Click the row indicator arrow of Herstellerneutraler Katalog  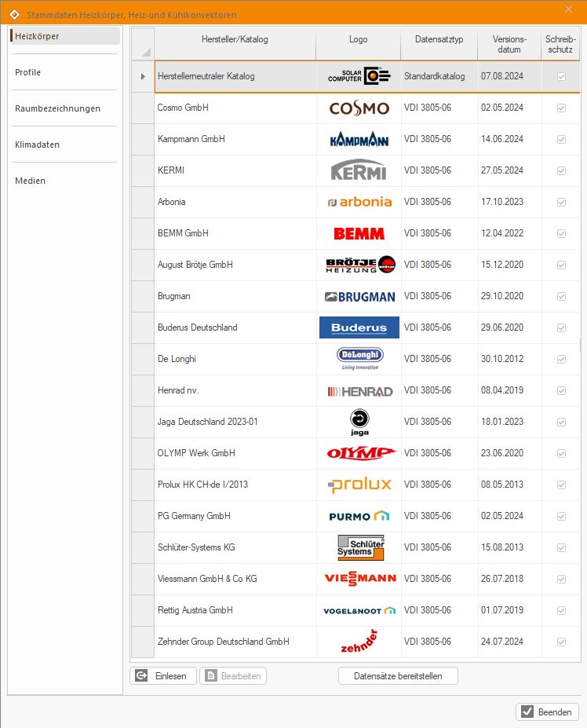143,77
